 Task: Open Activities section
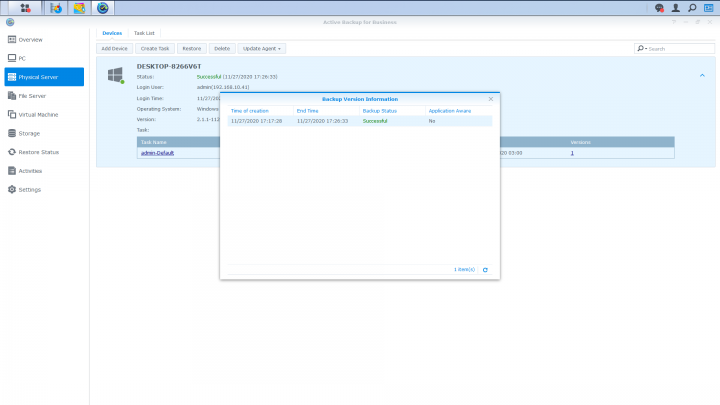click(44, 171)
